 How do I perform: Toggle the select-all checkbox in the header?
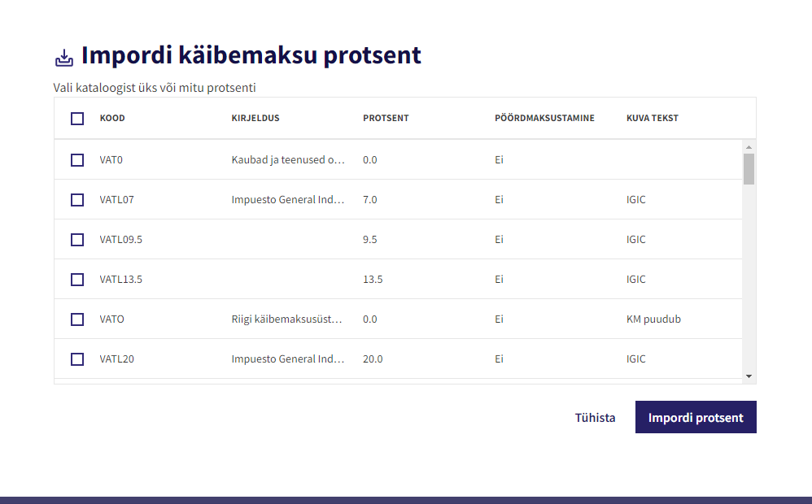click(77, 119)
